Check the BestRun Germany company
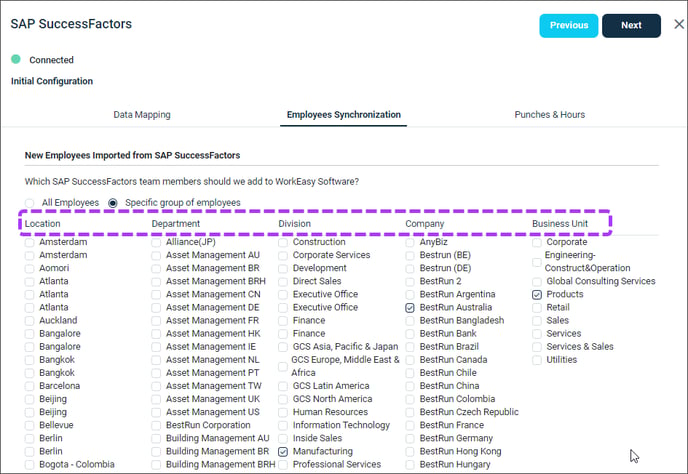Screen dimensions: 688x474 pyautogui.click(x=410, y=438)
